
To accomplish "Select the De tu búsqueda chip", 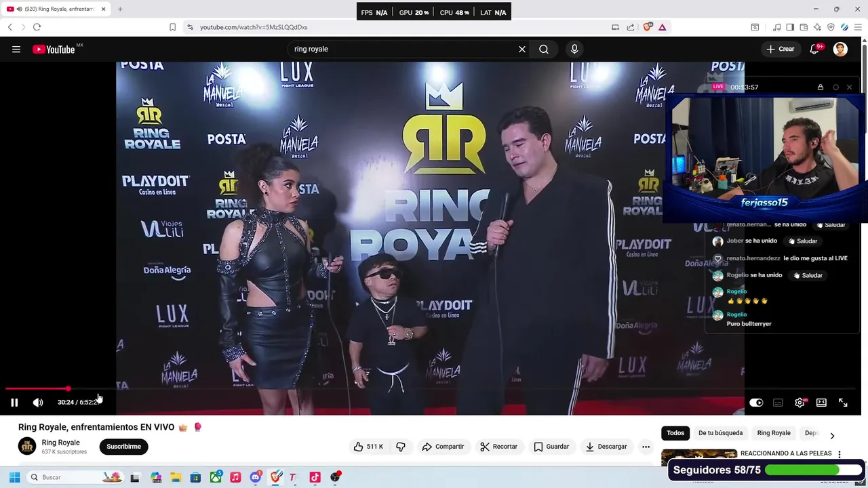I will (x=720, y=433).
